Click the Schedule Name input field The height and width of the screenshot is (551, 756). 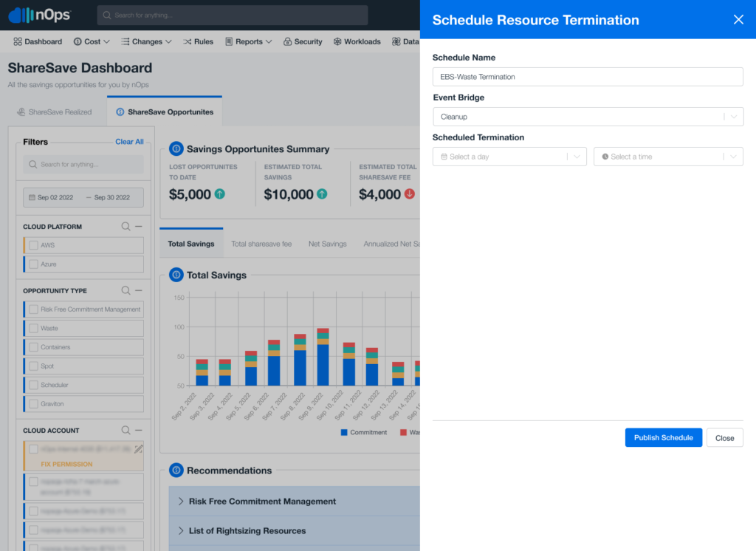588,77
